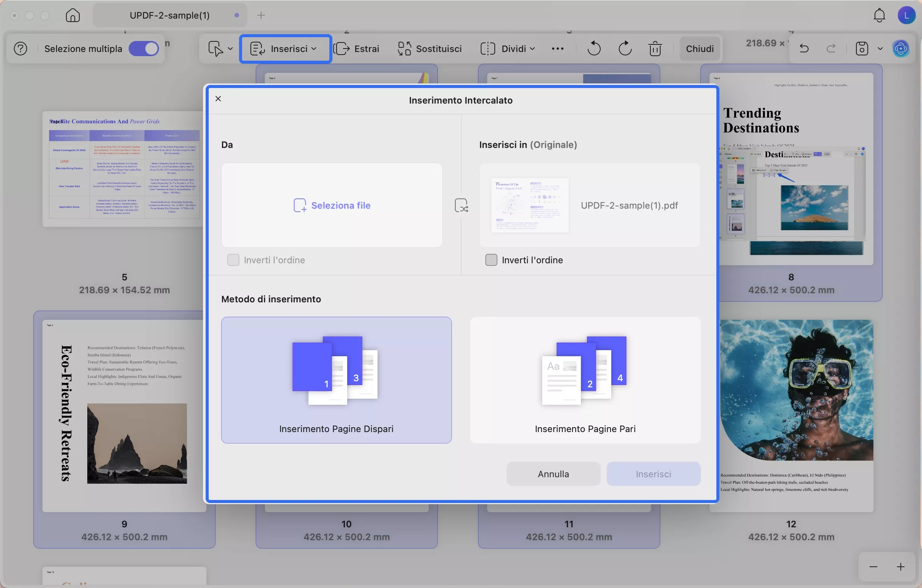Click the trash delete pages icon
This screenshot has width=922, height=588.
pos(655,49)
